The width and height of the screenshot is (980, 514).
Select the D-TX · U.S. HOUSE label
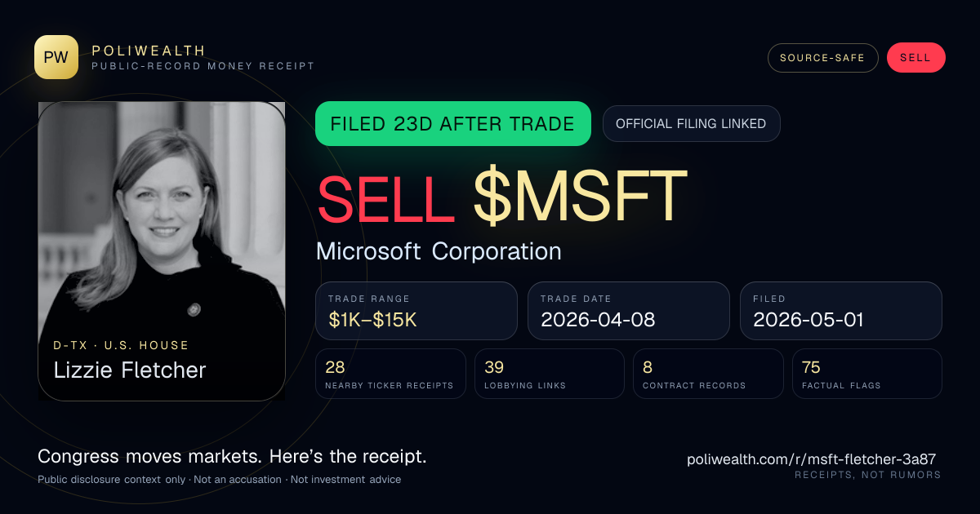(x=121, y=345)
